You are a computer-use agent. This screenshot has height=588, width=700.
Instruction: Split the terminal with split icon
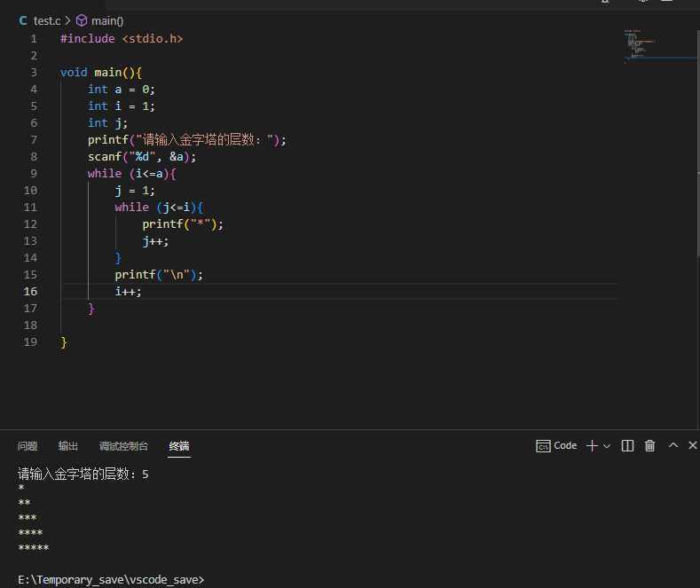coord(627,446)
